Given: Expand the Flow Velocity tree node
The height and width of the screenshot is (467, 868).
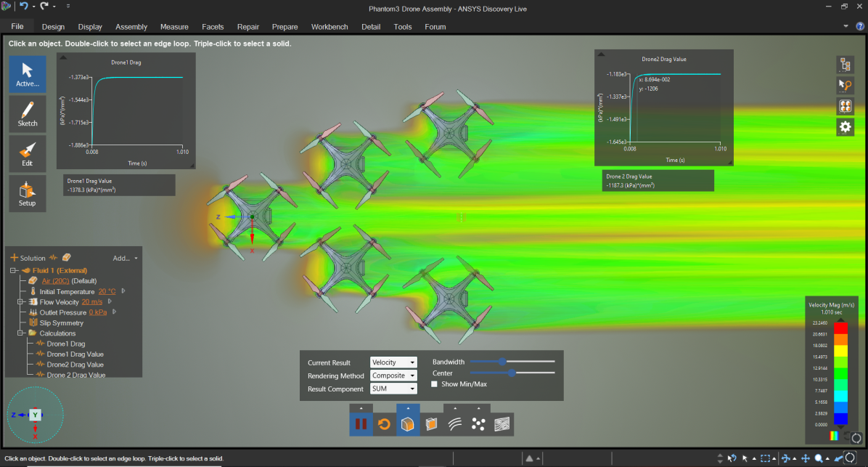Looking at the screenshot, I should click(20, 302).
